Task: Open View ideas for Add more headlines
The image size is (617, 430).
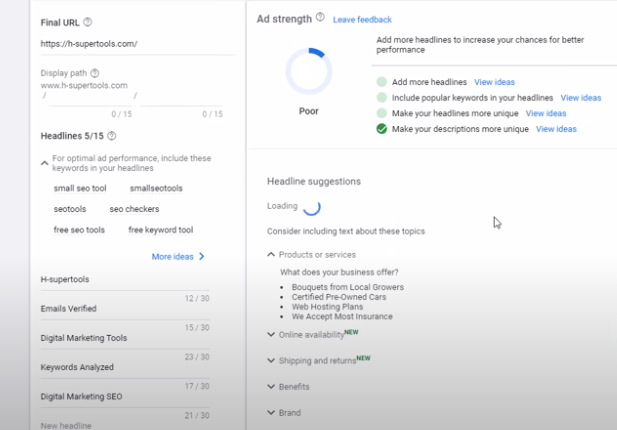Action: 494,82
